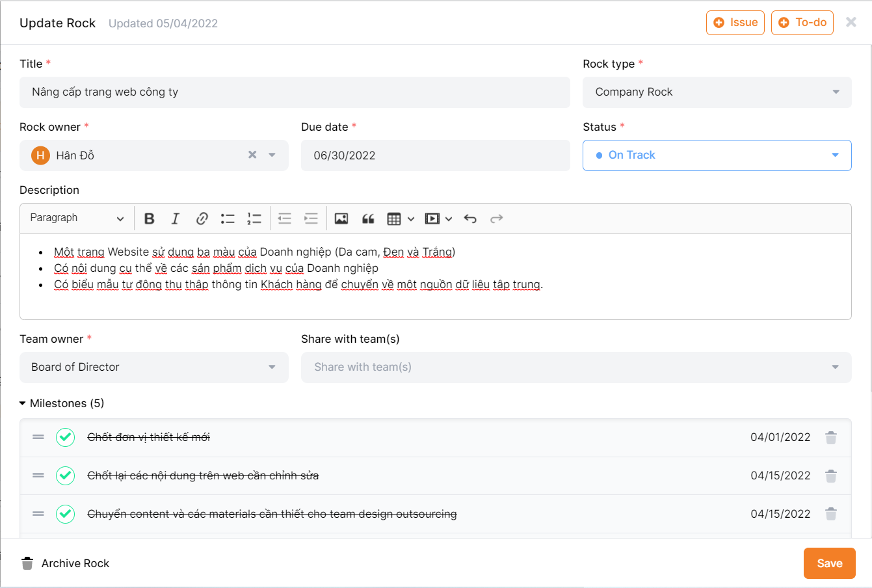Click date of 'Chốt lại các nội dung' milestone

coord(780,475)
